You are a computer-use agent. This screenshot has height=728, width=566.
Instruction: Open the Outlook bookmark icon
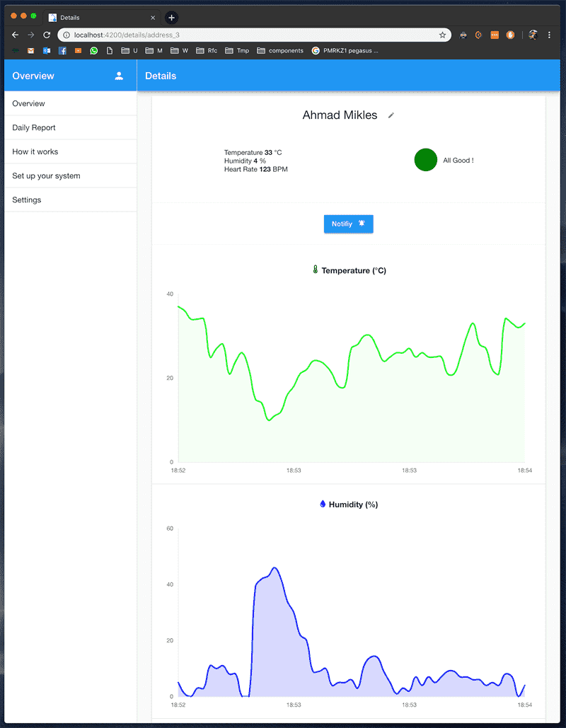(x=47, y=51)
